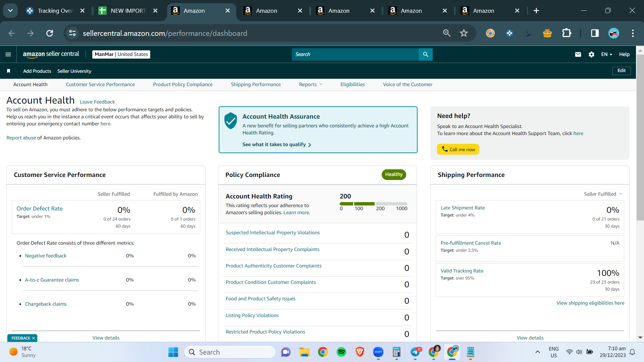Click ManMar United States marketplace switcher
Image resolution: width=644 pixels, height=362 pixels.
click(121, 54)
